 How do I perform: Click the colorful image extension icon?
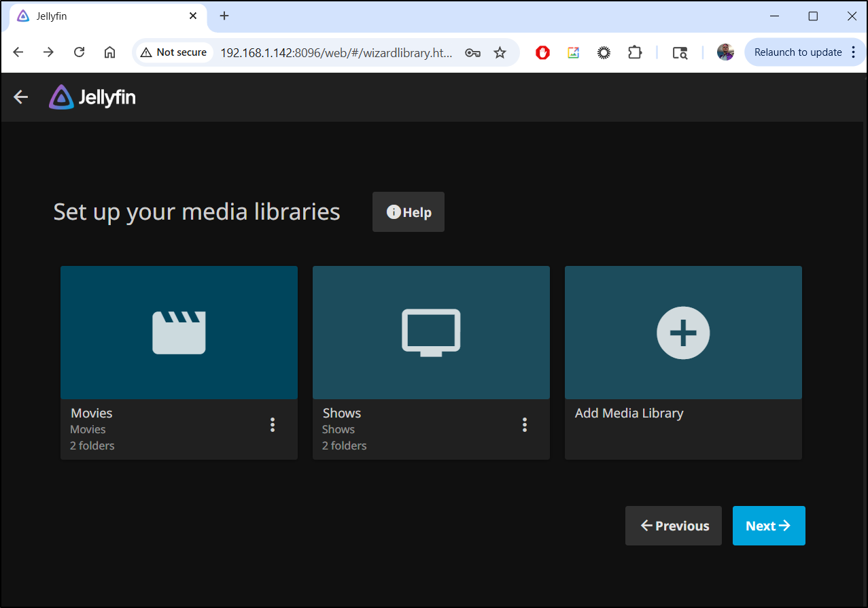point(573,52)
